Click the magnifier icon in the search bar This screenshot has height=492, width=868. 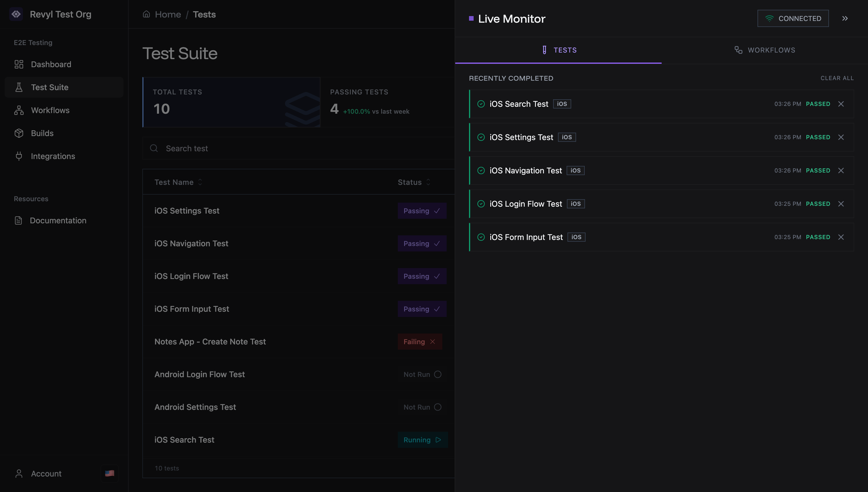click(154, 148)
